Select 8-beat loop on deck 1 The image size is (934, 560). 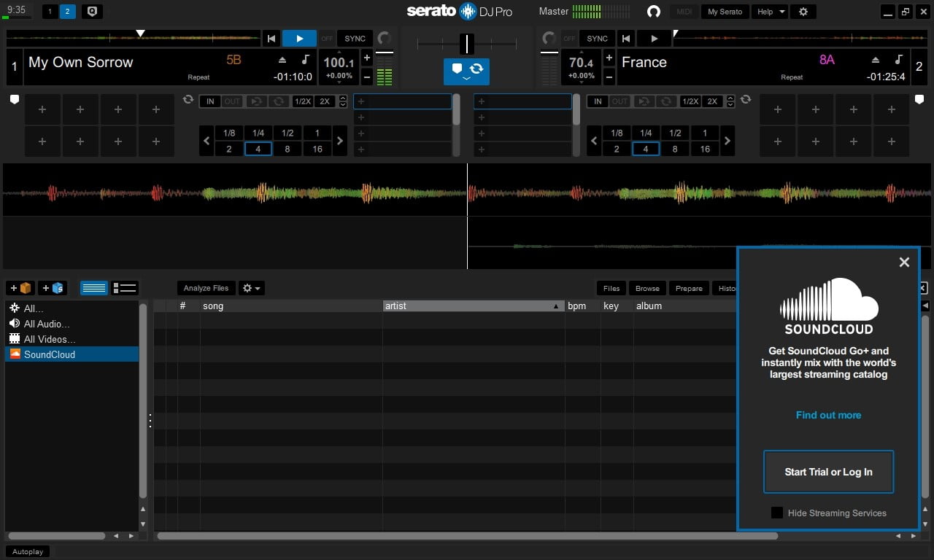pyautogui.click(x=287, y=149)
